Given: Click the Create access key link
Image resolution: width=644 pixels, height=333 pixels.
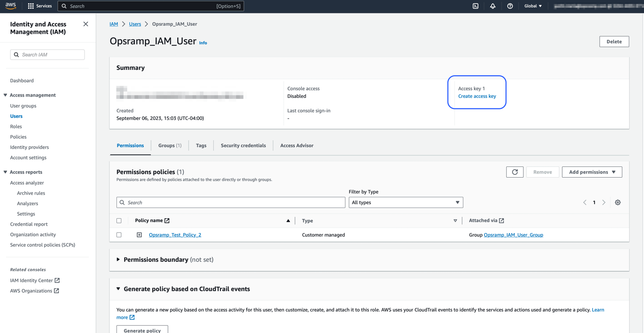Looking at the screenshot, I should pyautogui.click(x=477, y=96).
